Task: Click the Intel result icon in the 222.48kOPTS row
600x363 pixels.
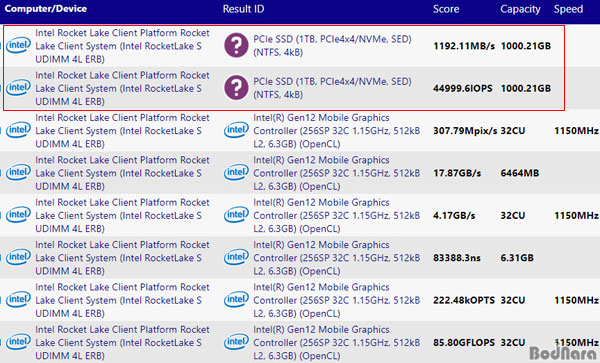Action: [x=236, y=300]
